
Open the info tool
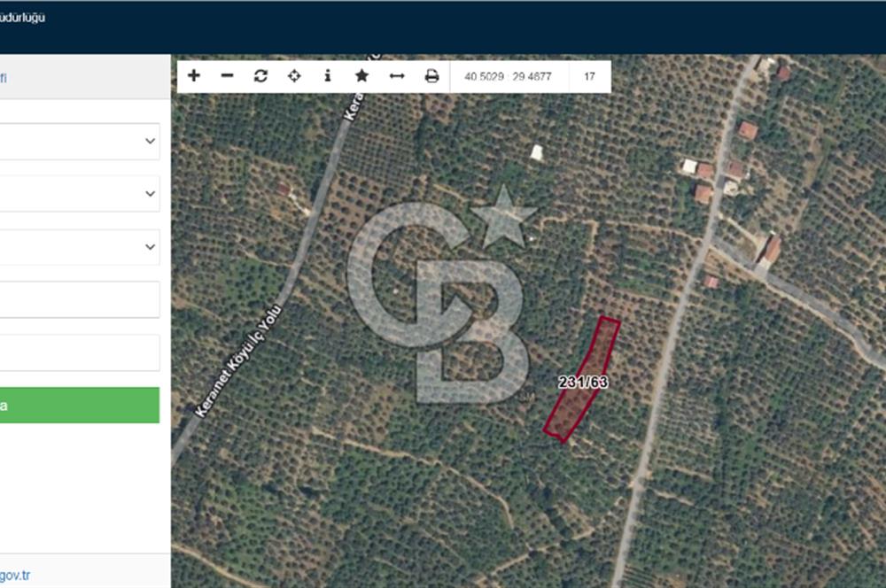point(328,75)
